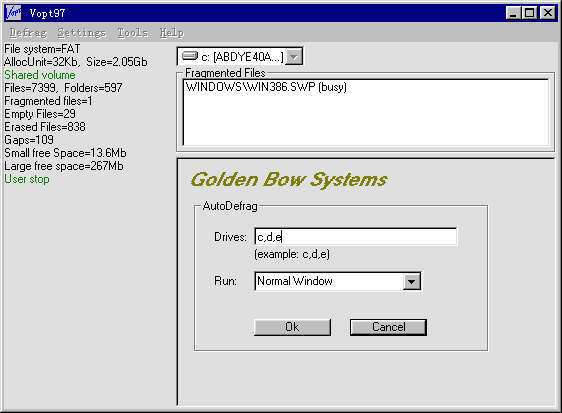The width and height of the screenshot is (562, 413).
Task: Expand the Run mode dropdown arrow
Action: click(x=411, y=281)
